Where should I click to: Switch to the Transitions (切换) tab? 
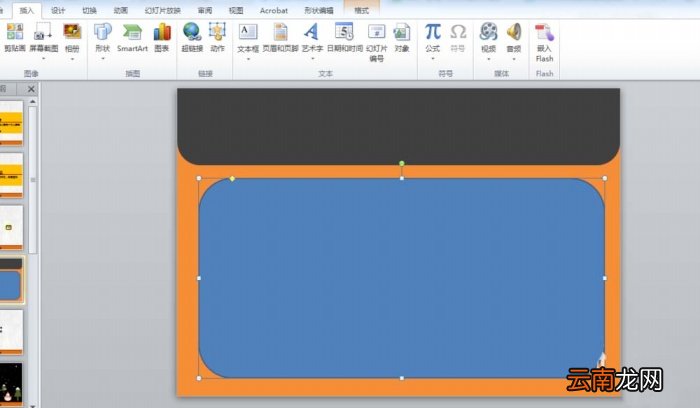coord(89,10)
